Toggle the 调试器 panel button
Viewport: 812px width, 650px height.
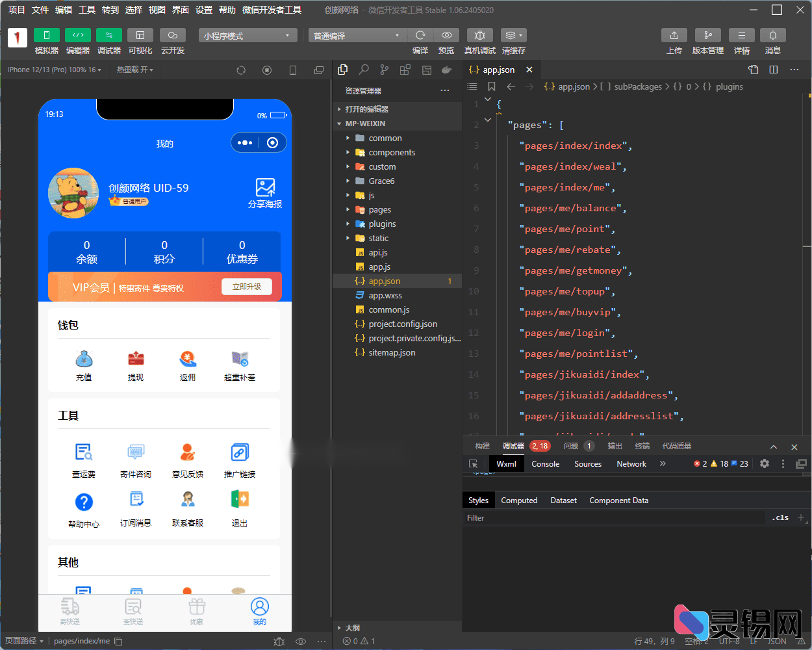pyautogui.click(x=108, y=35)
